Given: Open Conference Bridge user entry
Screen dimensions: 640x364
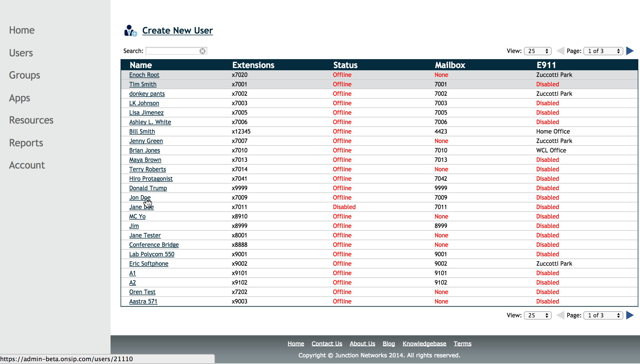Looking at the screenshot, I should coord(154,245).
